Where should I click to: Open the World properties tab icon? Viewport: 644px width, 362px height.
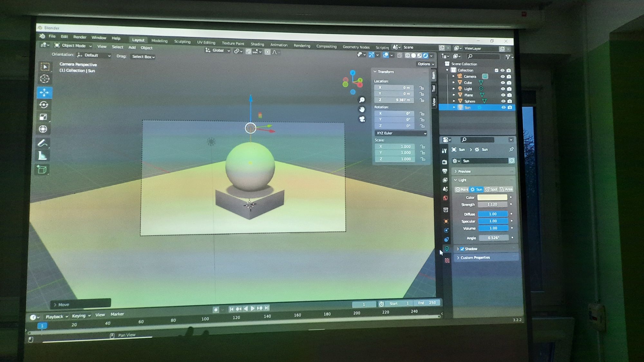click(446, 198)
